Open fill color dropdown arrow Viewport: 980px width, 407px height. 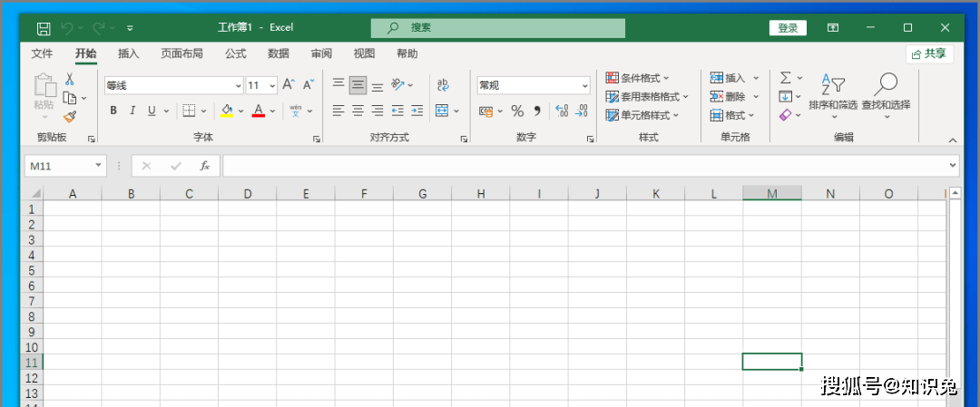point(241,111)
